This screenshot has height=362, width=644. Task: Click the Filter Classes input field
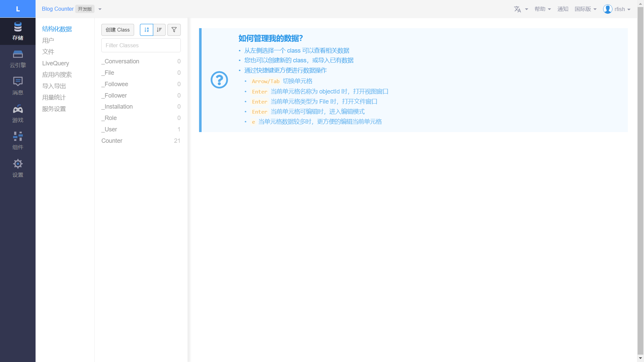tap(141, 45)
